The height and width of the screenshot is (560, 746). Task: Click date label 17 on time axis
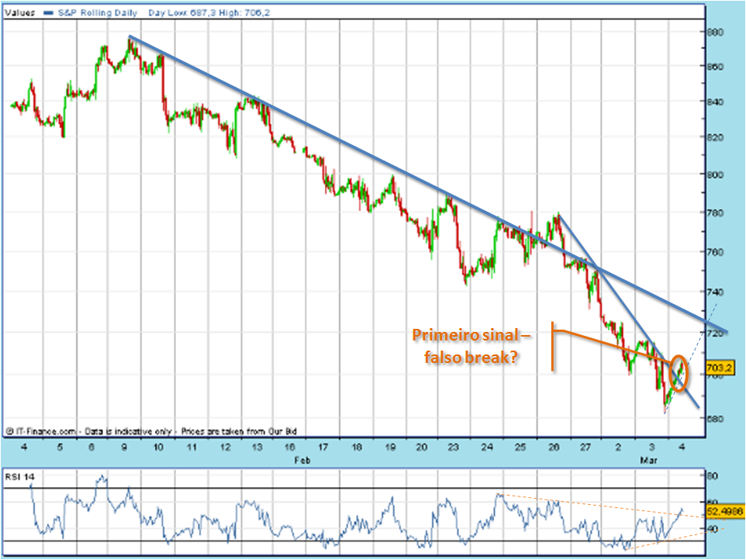click(x=323, y=448)
